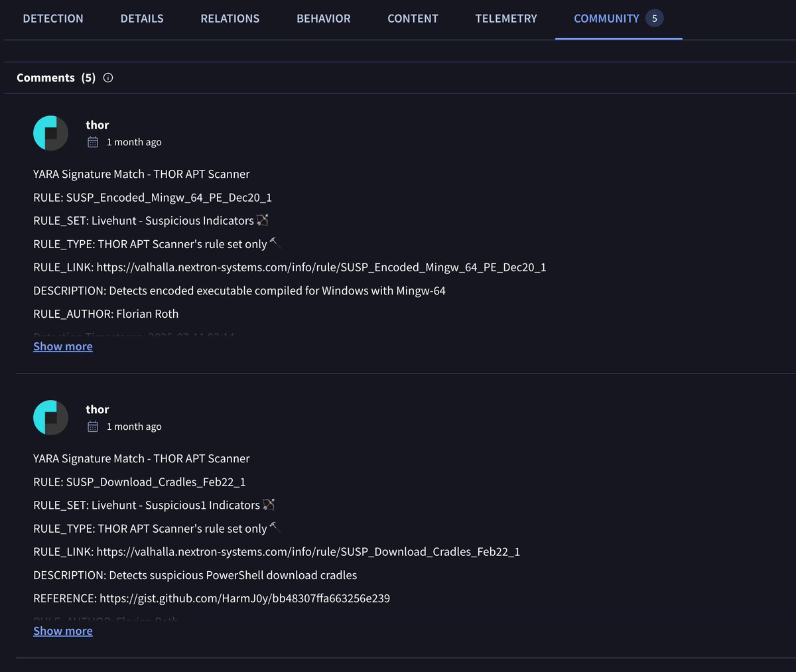Open the SUSP_Download_Cradles_Feb22_1 valhalla rule link
The width and height of the screenshot is (796, 672).
coord(308,552)
